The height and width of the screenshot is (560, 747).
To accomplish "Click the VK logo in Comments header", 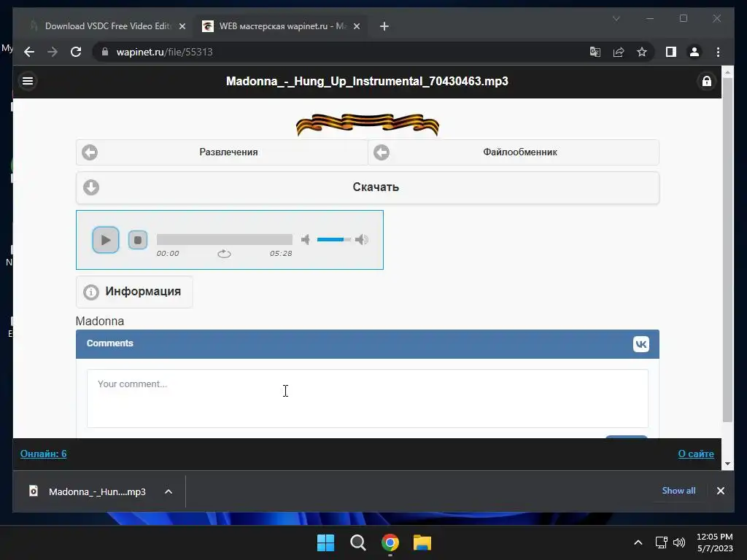I will 640,344.
